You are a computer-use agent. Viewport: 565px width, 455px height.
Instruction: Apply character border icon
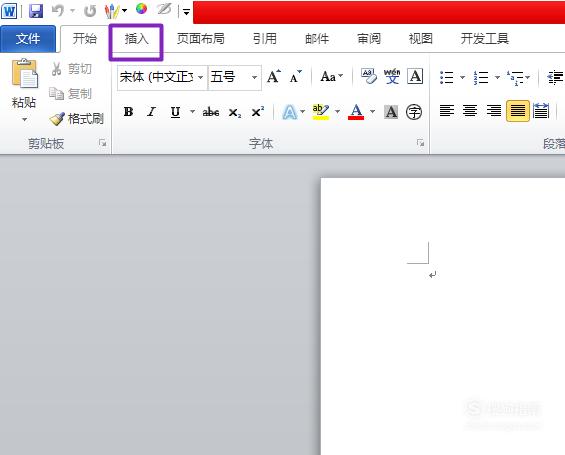pos(415,76)
